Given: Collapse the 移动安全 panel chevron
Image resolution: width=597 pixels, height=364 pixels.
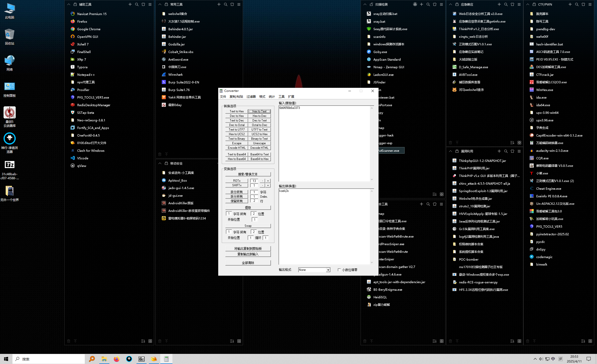Looking at the screenshot, I should pyautogui.click(x=160, y=163).
